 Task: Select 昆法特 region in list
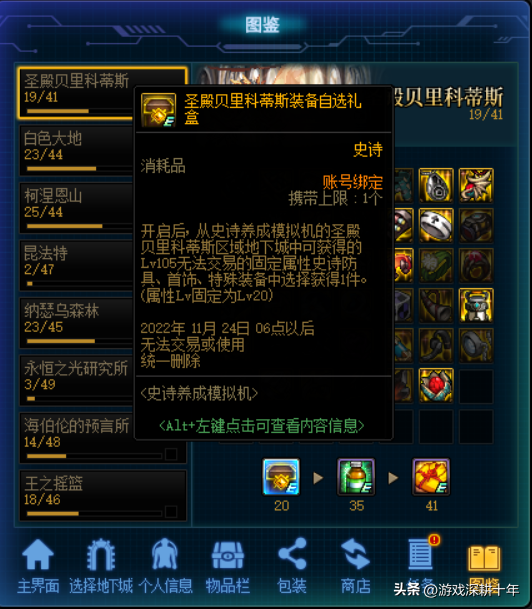coord(77,266)
